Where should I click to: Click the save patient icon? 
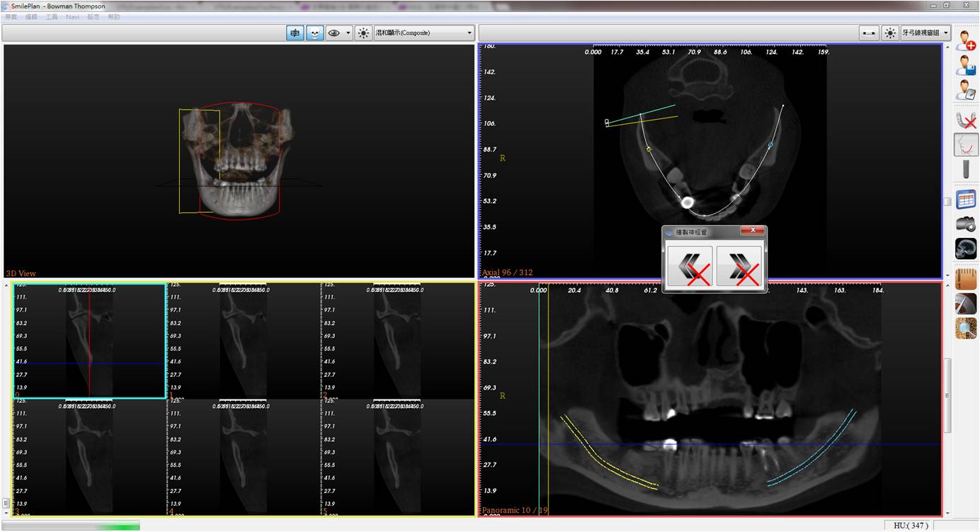pos(966,65)
